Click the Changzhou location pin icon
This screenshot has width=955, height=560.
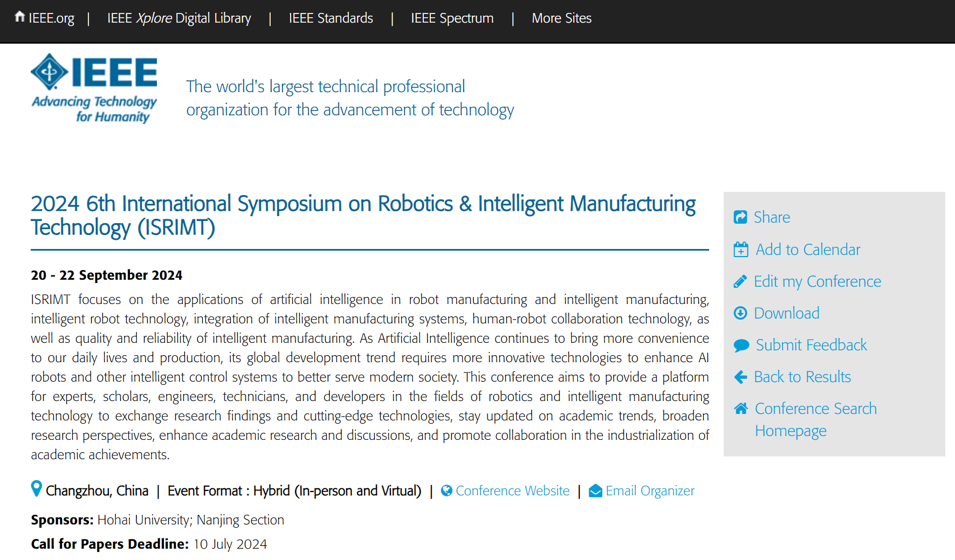point(36,489)
